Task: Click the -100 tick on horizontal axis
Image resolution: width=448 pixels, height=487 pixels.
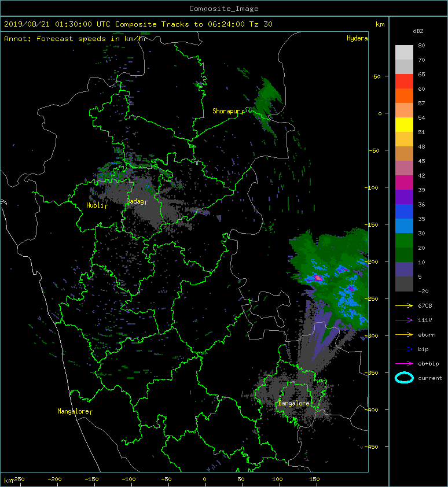Action: click(128, 479)
